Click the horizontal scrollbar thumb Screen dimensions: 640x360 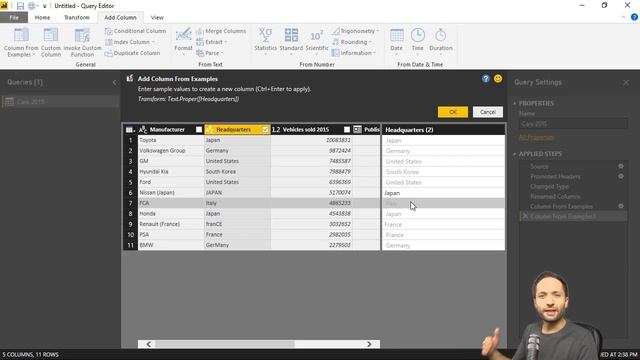pyautogui.click(x=224, y=344)
